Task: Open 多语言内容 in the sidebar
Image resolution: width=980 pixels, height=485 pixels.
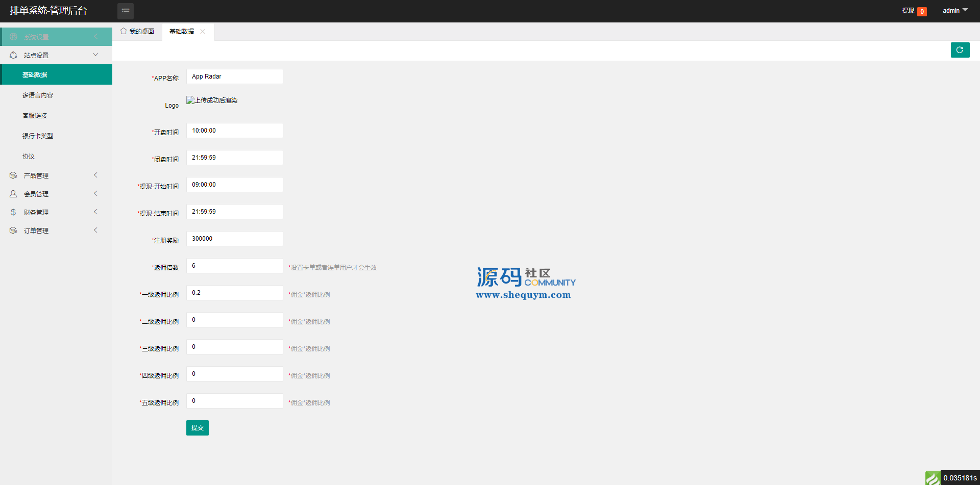Action: 56,95
